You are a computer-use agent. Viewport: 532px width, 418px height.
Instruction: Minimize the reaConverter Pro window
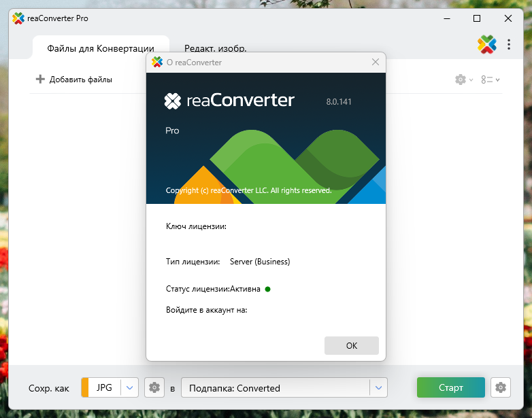pyautogui.click(x=447, y=18)
